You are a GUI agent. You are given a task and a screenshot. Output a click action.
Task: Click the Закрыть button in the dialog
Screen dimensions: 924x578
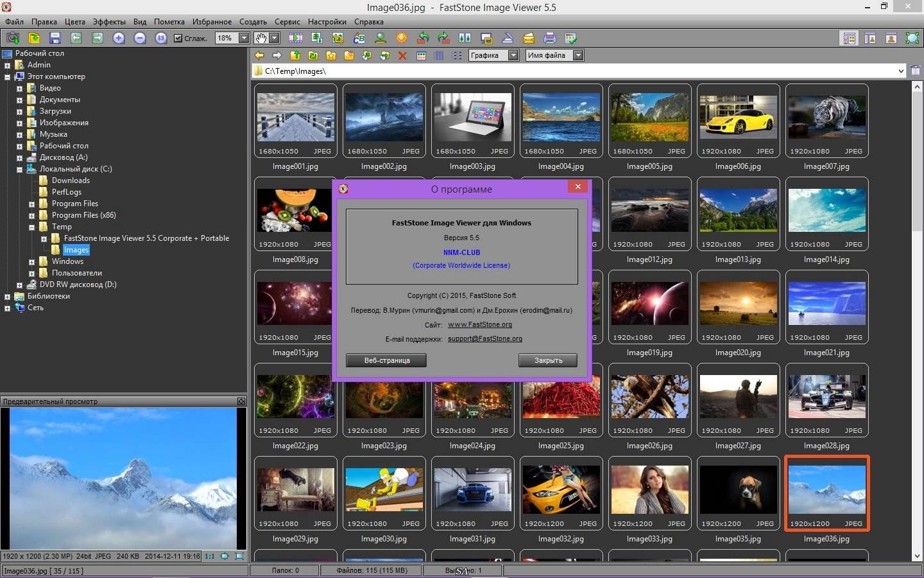(x=548, y=360)
